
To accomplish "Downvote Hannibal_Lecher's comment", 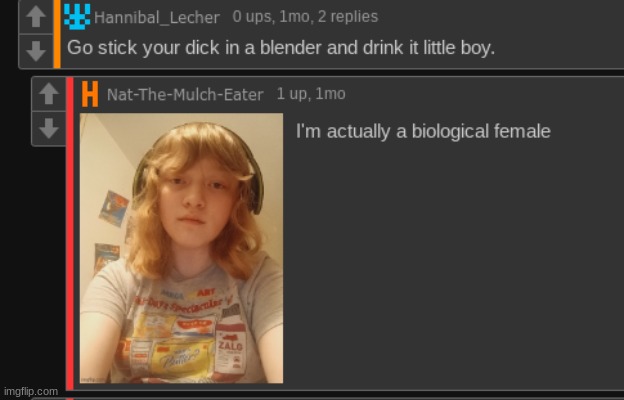I will [x=36, y=51].
